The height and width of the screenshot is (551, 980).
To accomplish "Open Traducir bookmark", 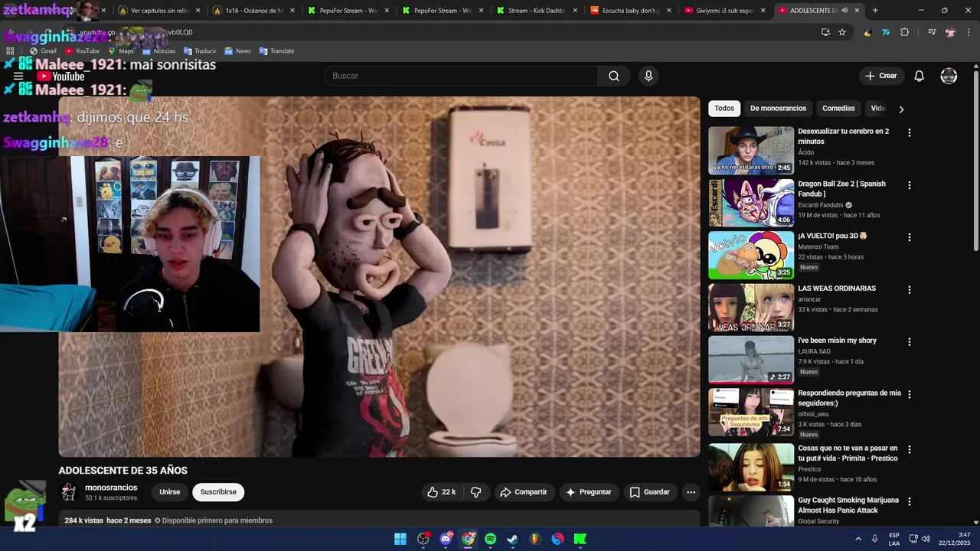I will tap(200, 51).
